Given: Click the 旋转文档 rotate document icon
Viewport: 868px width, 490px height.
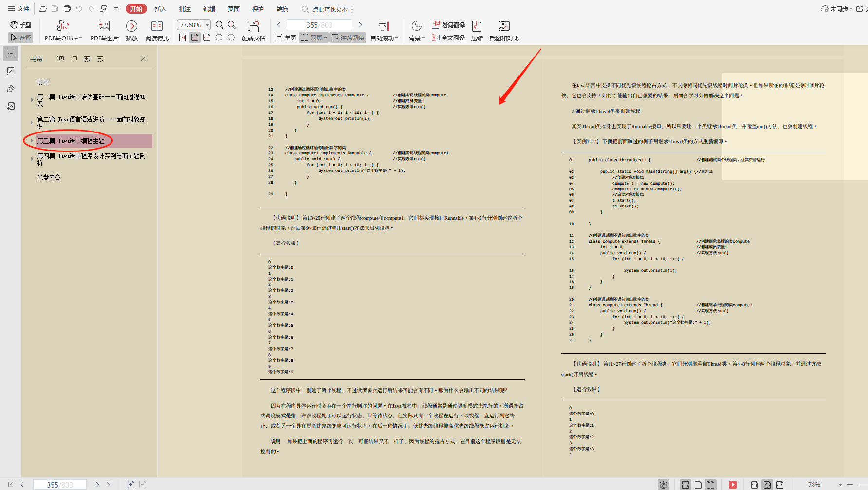Looking at the screenshot, I should pos(254,31).
